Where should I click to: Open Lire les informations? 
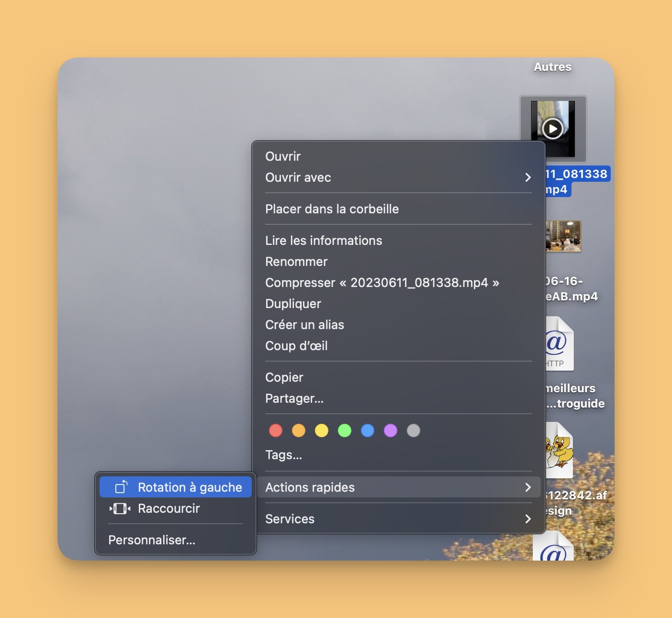click(x=398, y=241)
